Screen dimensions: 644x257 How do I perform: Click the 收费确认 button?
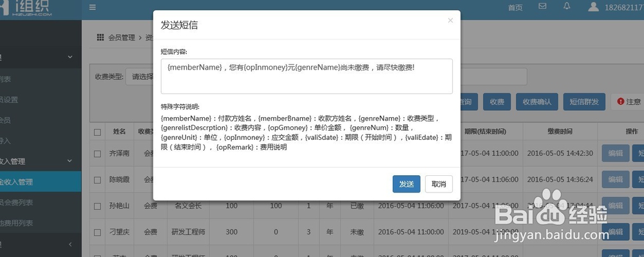[537, 101]
